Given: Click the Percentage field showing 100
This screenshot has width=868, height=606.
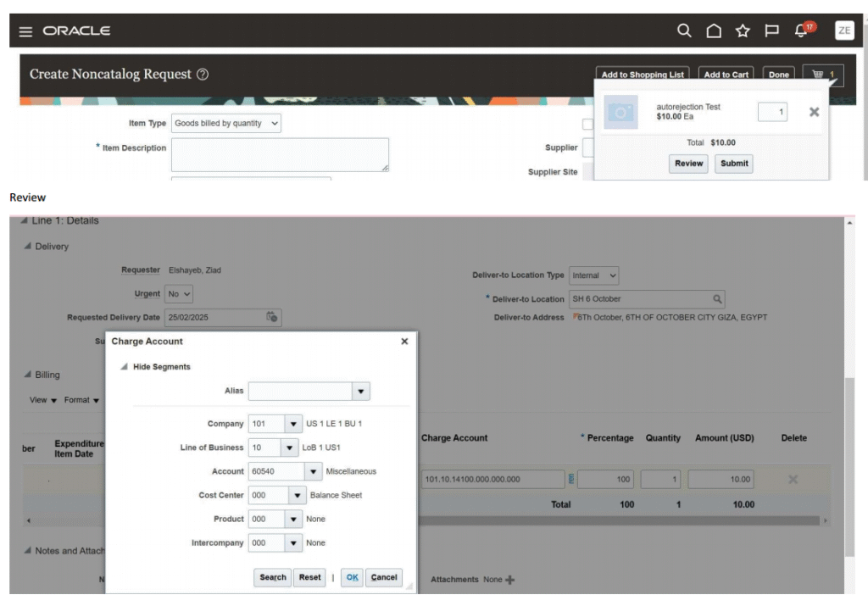Looking at the screenshot, I should click(605, 479).
